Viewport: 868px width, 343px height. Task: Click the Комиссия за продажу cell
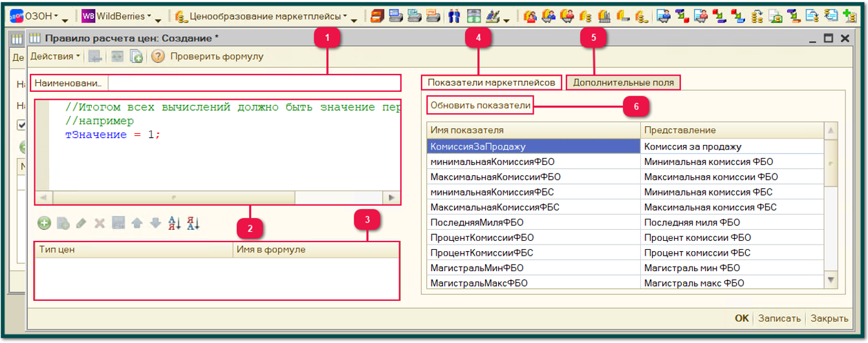click(733, 146)
